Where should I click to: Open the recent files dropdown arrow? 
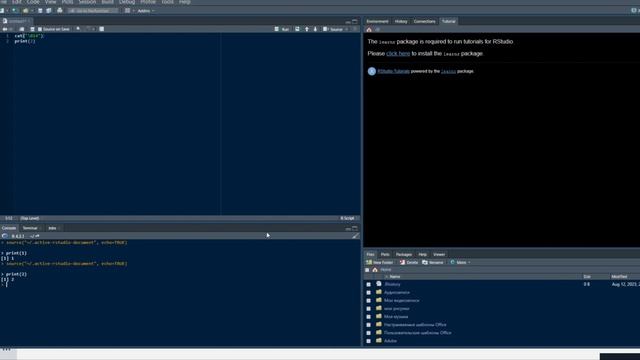[x=31, y=11]
